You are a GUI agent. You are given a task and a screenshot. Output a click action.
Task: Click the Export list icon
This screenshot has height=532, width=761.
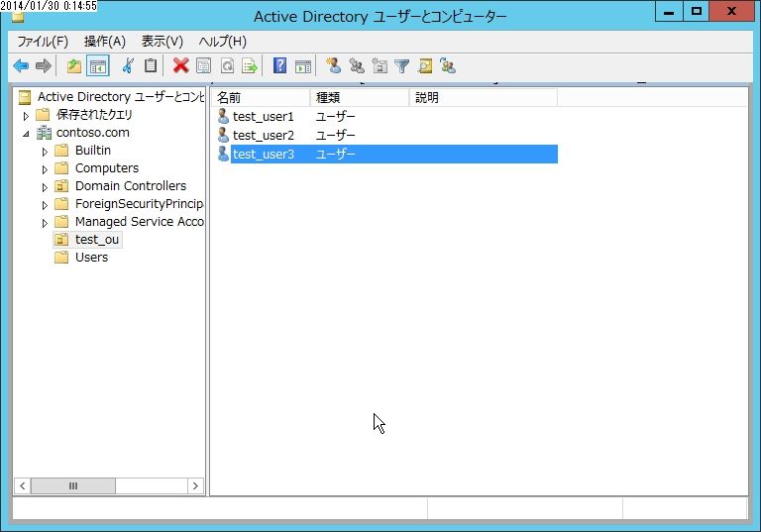coord(250,65)
